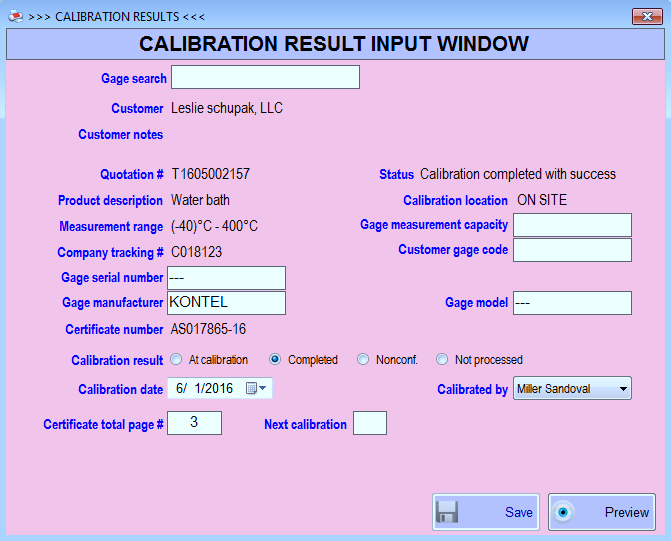Expand the Calibrated by dropdown

point(623,389)
